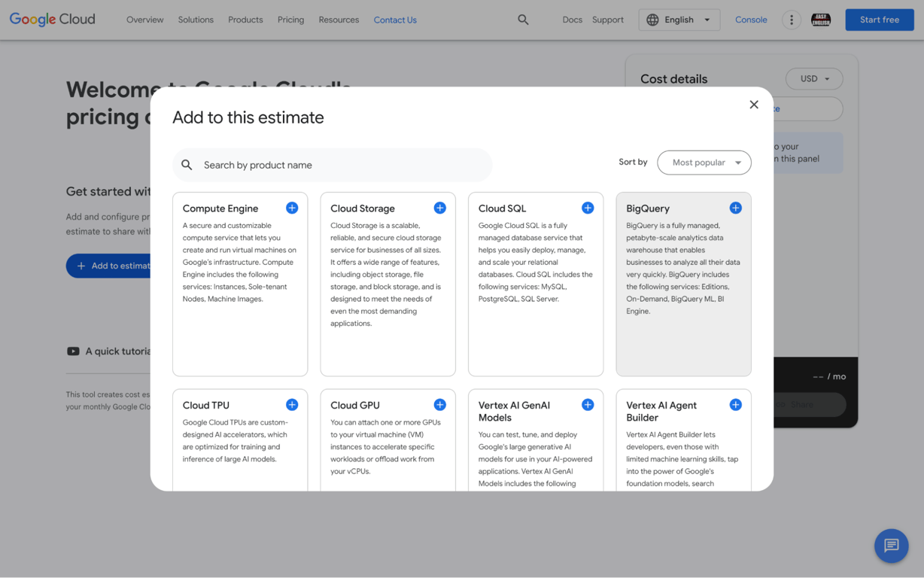The image size is (924, 578).
Task: Click the Sort by label
Action: [633, 162]
